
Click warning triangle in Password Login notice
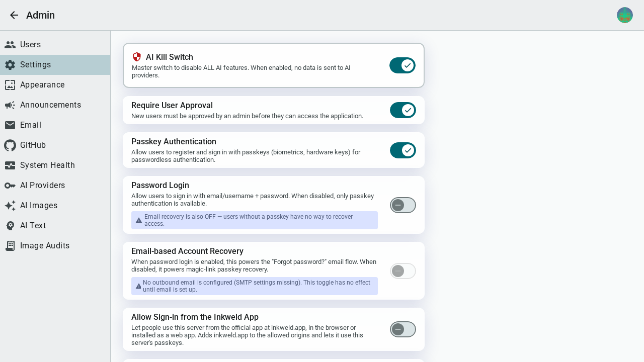point(139,220)
